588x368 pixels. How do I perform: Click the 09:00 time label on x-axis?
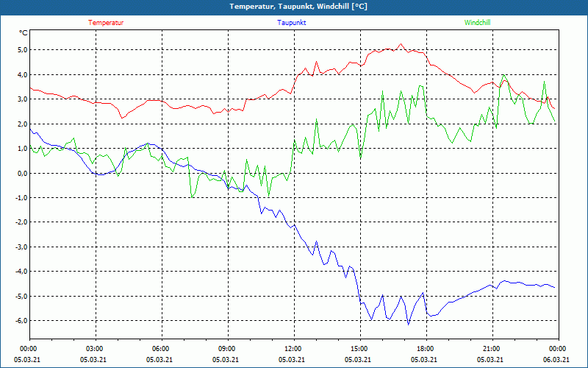[x=228, y=349]
